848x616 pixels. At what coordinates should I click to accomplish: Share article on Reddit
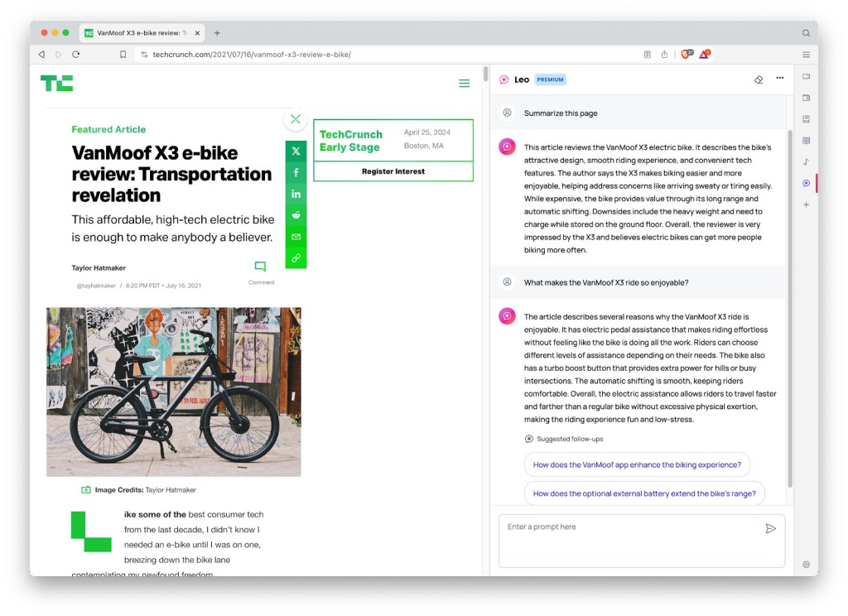pos(296,215)
